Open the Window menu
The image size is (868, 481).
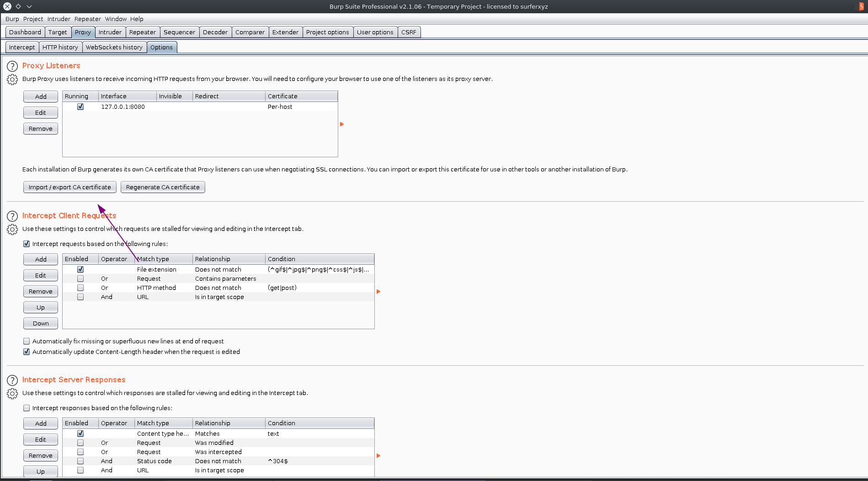click(116, 19)
